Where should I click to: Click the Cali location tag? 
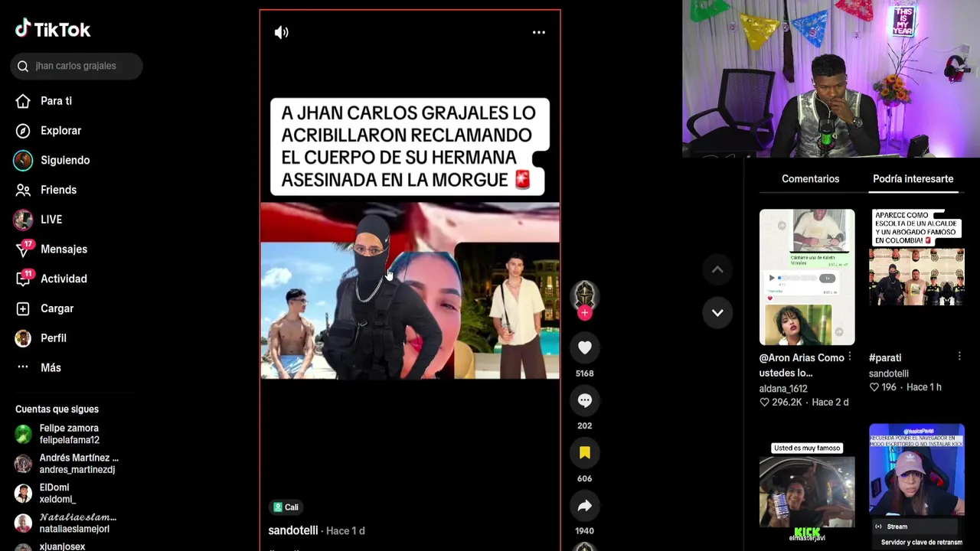(x=286, y=507)
